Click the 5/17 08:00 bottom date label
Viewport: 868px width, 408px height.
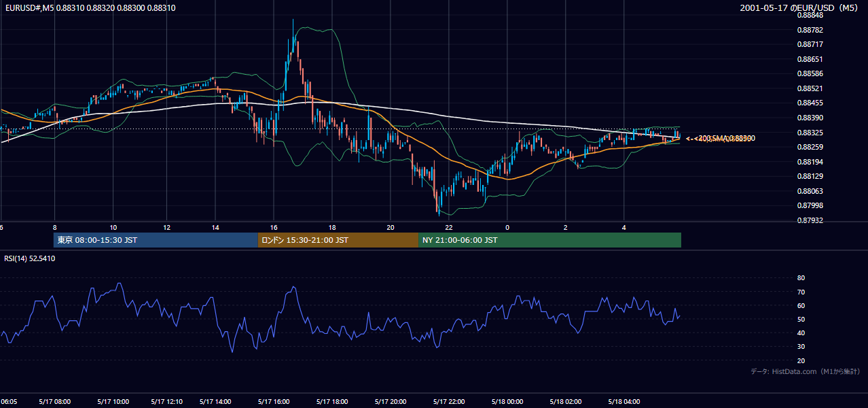click(54, 401)
